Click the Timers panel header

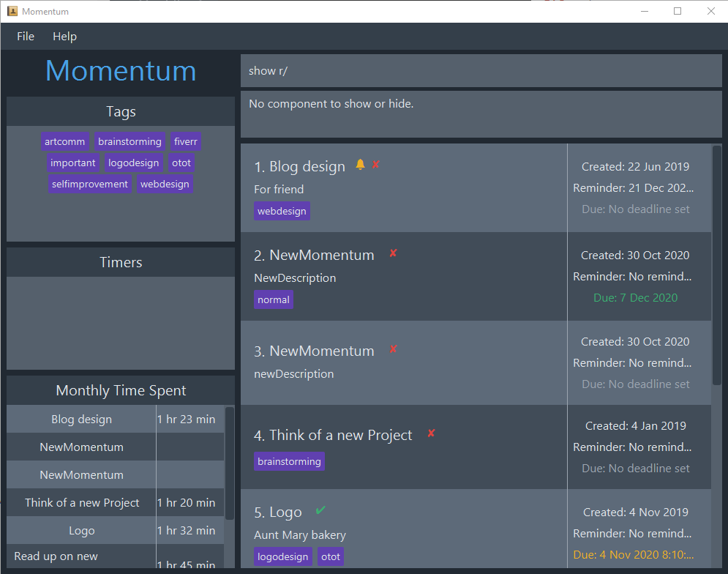click(121, 262)
